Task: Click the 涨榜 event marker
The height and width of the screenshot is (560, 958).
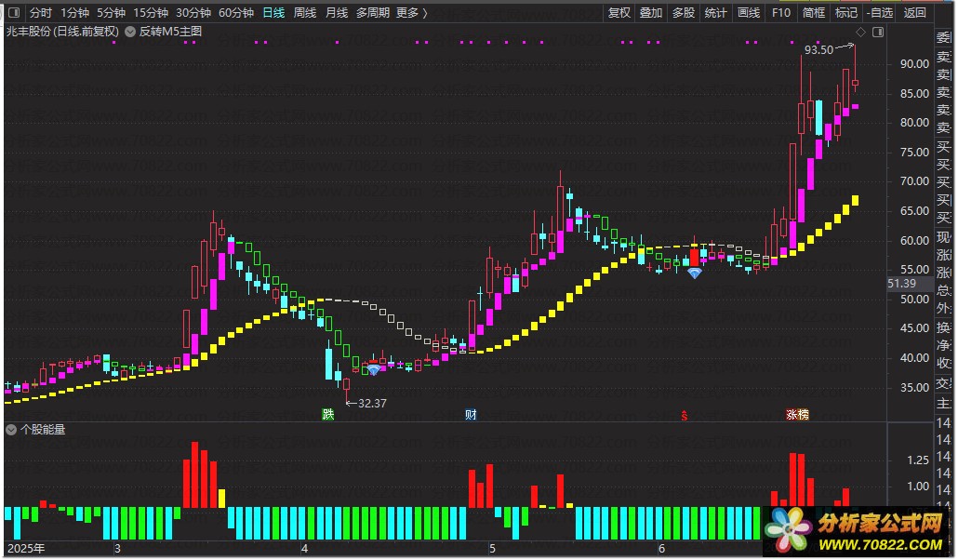Action: [x=797, y=415]
